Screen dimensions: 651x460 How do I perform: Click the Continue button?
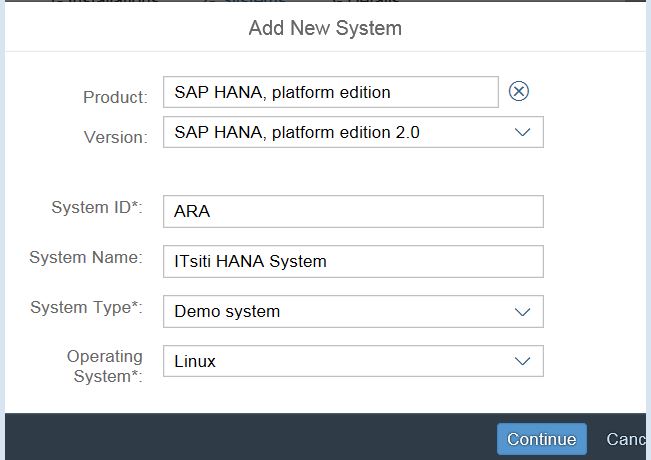point(542,439)
